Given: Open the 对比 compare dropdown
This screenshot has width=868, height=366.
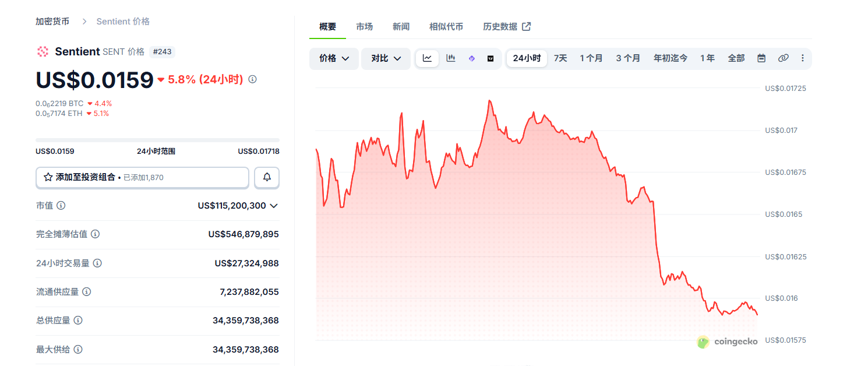Looking at the screenshot, I should pyautogui.click(x=386, y=58).
